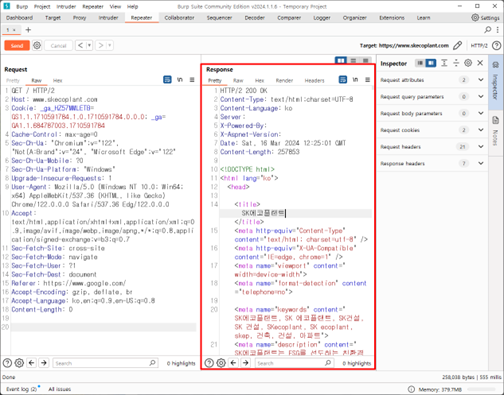Toggle Request message wrap icon
The width and height of the screenshot is (504, 395).
click(x=167, y=80)
